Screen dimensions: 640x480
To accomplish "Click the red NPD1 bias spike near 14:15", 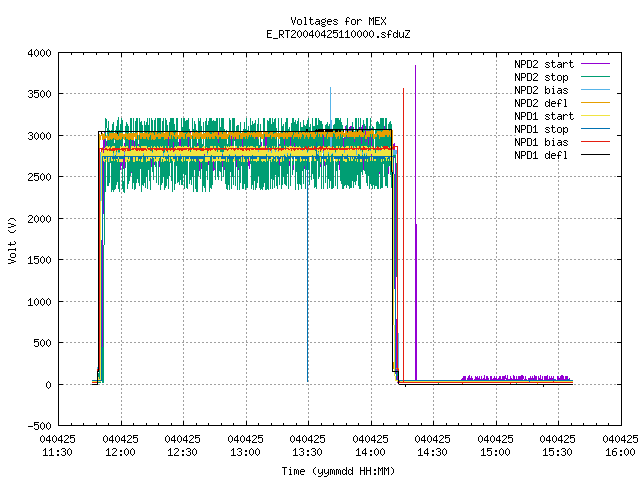I will click(403, 235).
